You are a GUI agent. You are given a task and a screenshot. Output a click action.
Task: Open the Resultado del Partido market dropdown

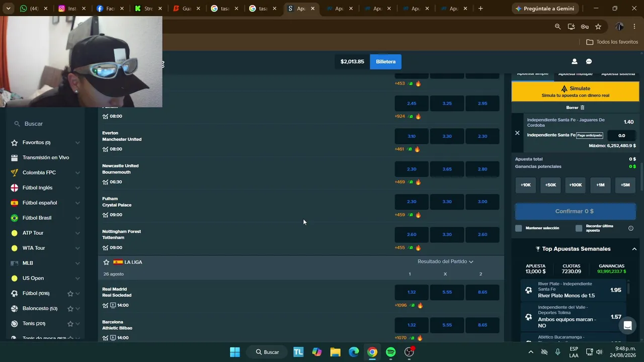(445, 261)
